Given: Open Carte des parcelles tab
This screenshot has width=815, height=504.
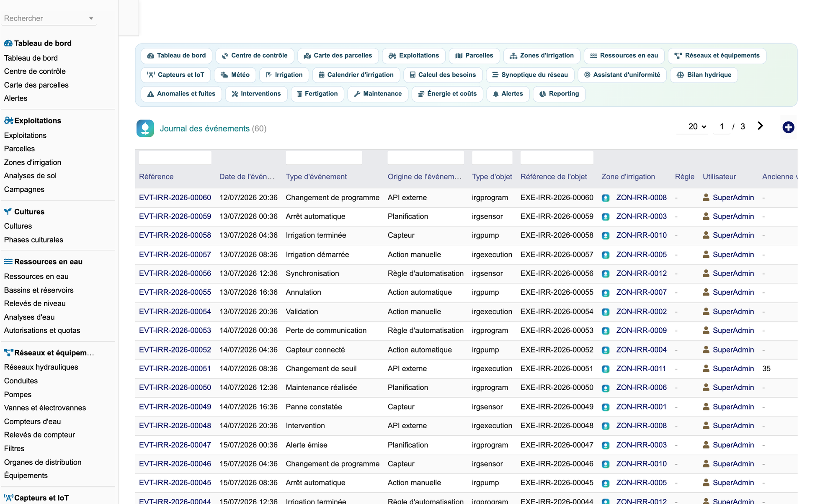Looking at the screenshot, I should [x=338, y=56].
